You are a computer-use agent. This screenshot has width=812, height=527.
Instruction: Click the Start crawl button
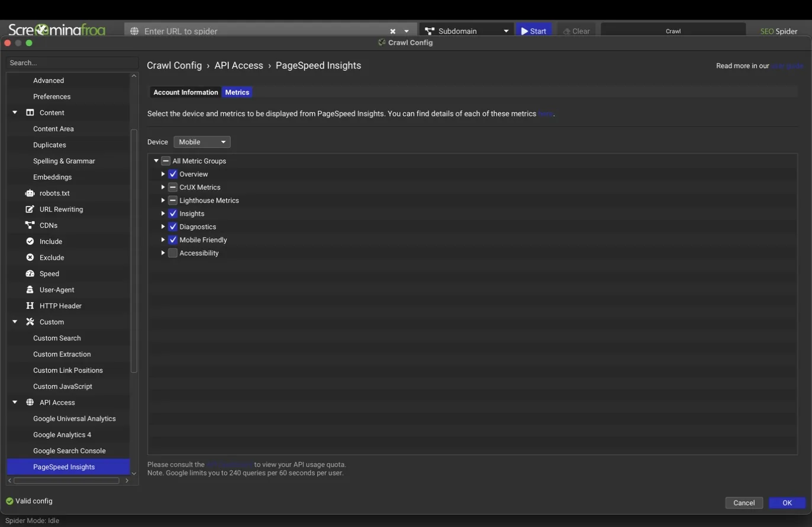pos(534,31)
